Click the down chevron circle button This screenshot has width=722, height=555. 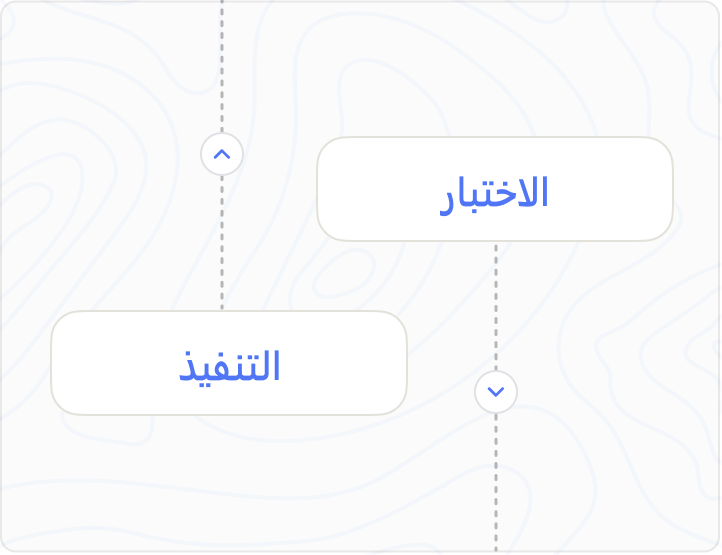(x=496, y=391)
